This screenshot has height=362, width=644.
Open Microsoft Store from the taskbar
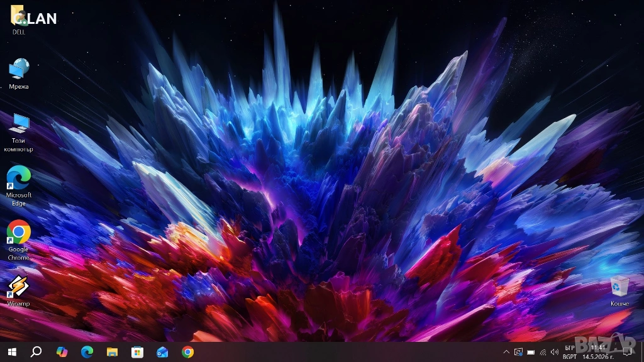coord(137,352)
